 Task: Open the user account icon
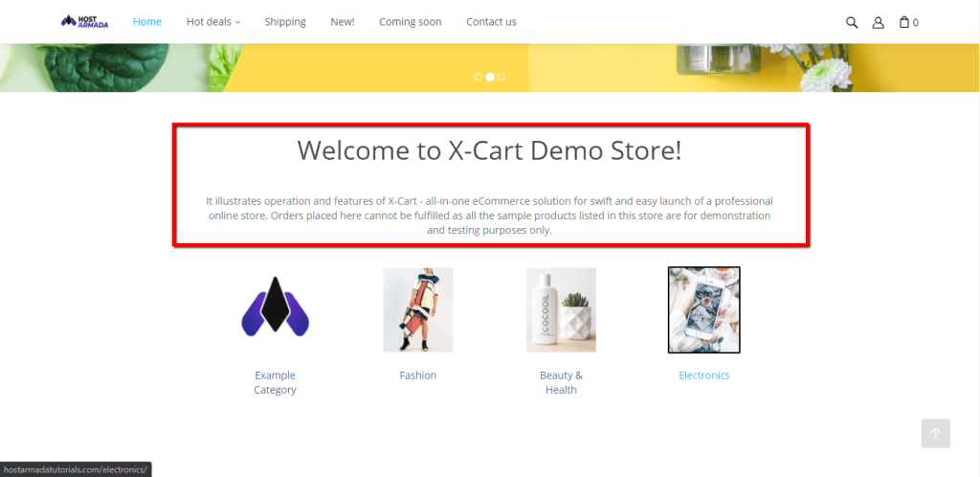click(879, 22)
